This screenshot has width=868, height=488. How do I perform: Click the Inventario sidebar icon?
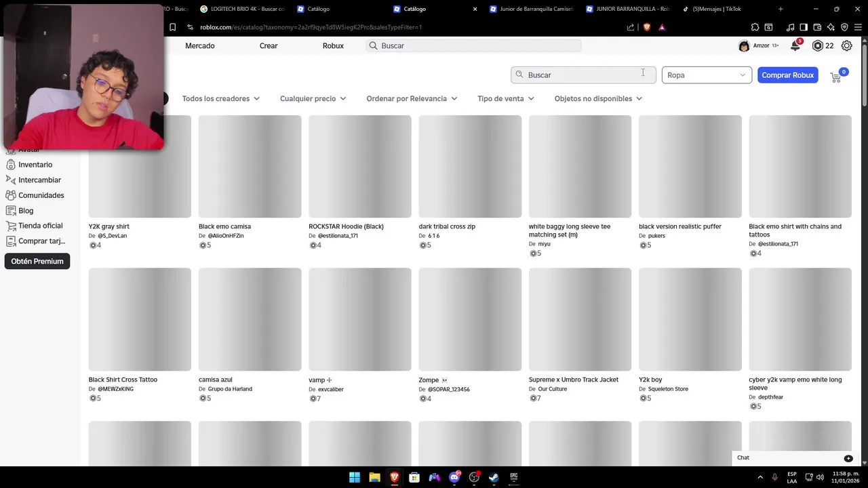pos(11,165)
